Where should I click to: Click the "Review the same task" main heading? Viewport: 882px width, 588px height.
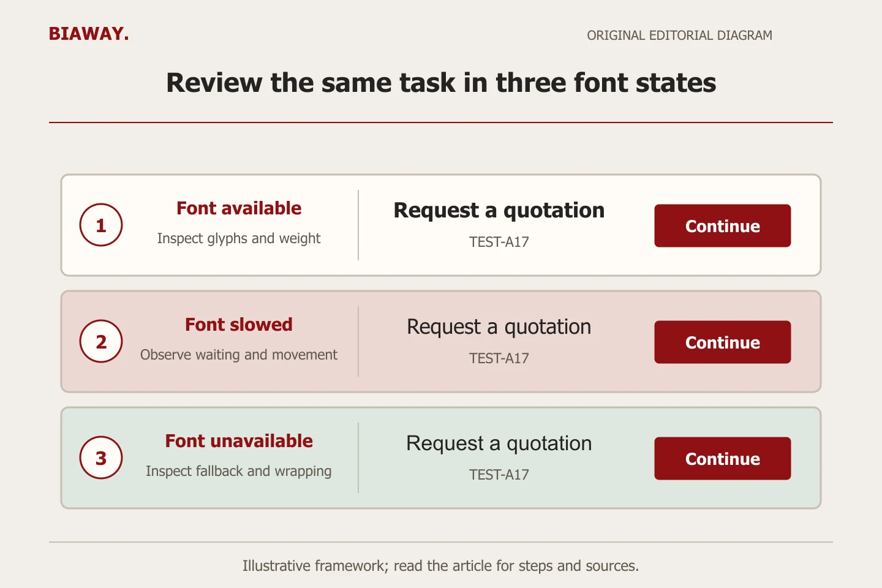point(441,83)
